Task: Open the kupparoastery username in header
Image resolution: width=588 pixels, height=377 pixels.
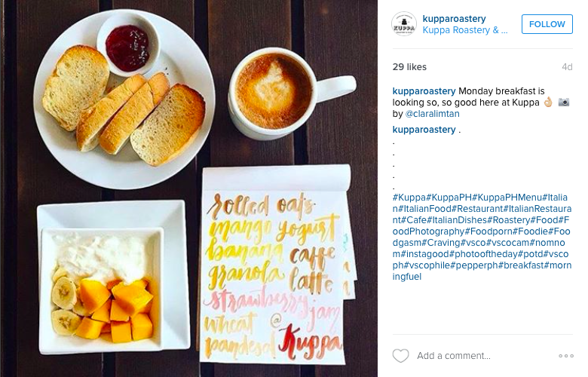Action: (454, 18)
